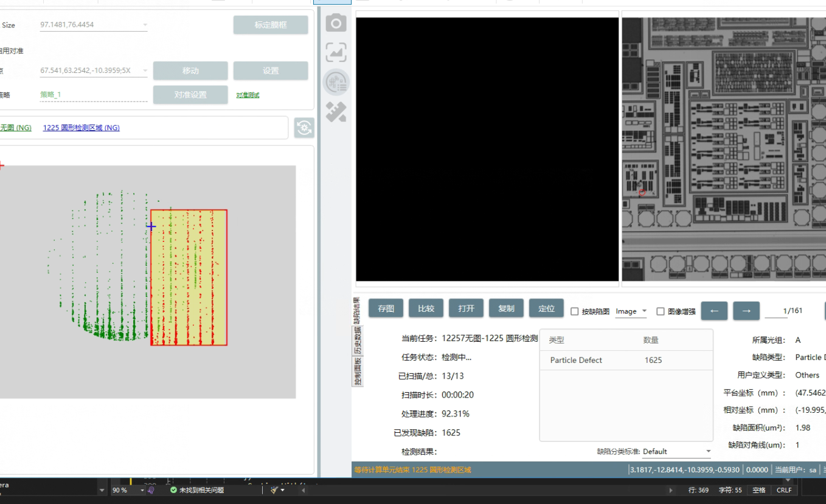The image size is (826, 504).
Task: Click the 已发现缺陷 value 1625
Action: click(x=451, y=433)
